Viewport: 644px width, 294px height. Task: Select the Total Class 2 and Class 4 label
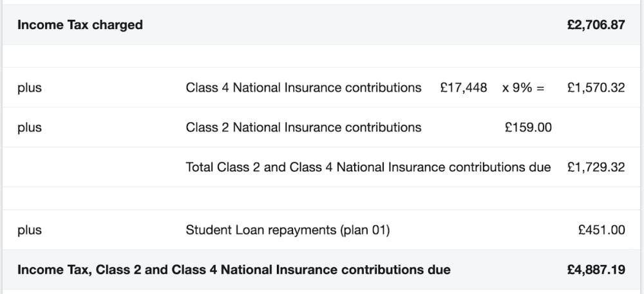[x=368, y=167]
